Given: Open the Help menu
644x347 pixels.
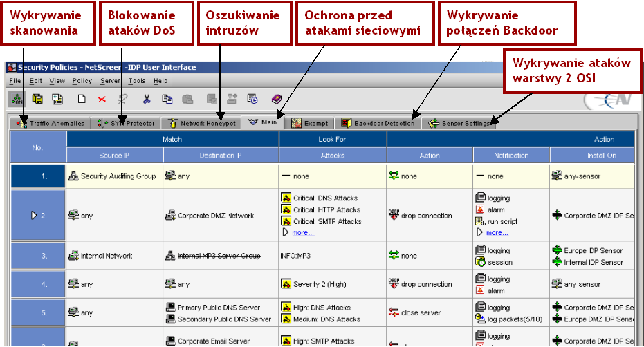Looking at the screenshot, I should (x=160, y=81).
